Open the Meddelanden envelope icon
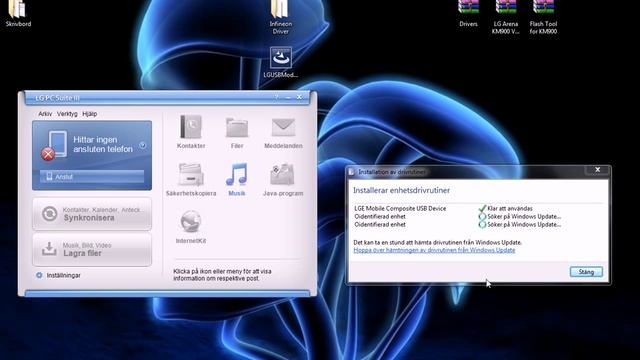The width and height of the screenshot is (640, 360). pos(283,127)
